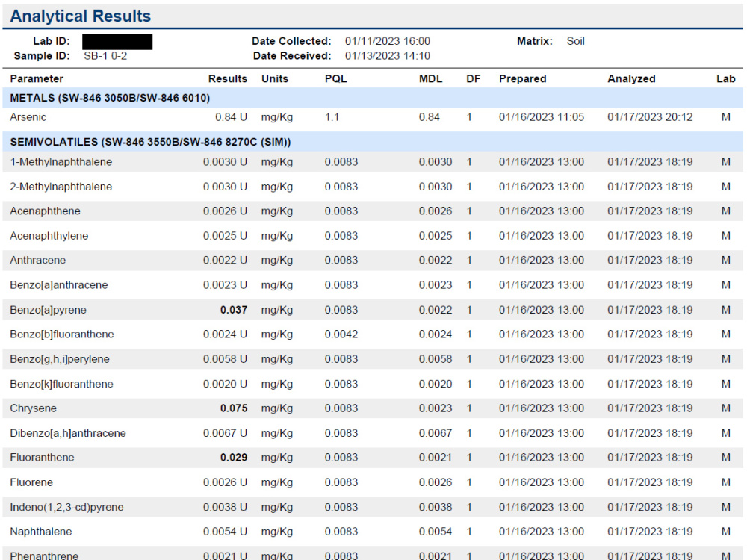747x560 pixels.
Task: Click Benzo[b]fluoranthene's PQL value 0.0042
Action: tap(341, 335)
